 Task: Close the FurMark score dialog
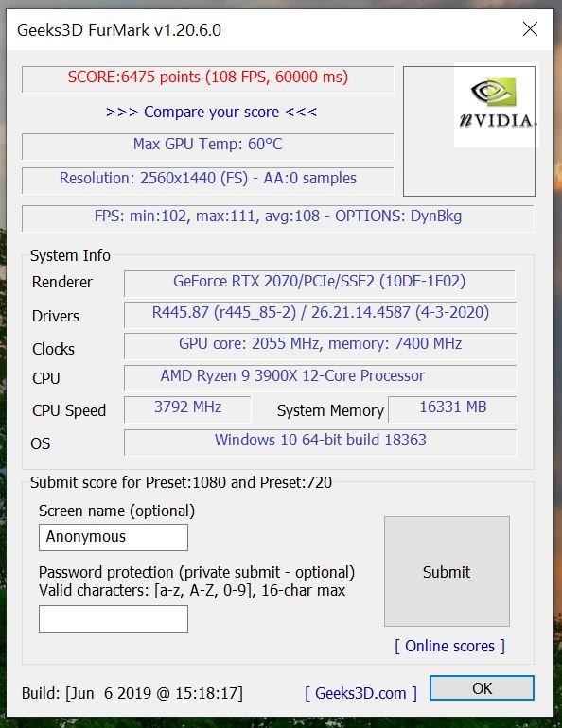click(530, 29)
